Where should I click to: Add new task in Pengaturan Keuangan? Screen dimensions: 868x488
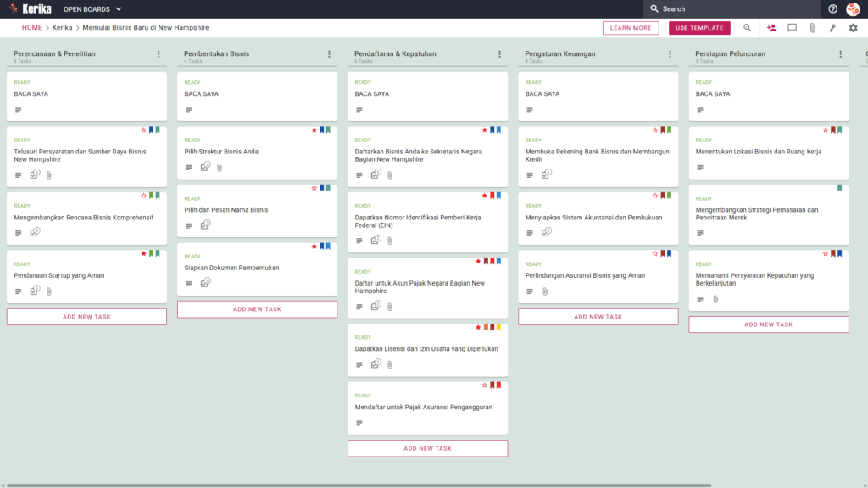click(x=598, y=317)
